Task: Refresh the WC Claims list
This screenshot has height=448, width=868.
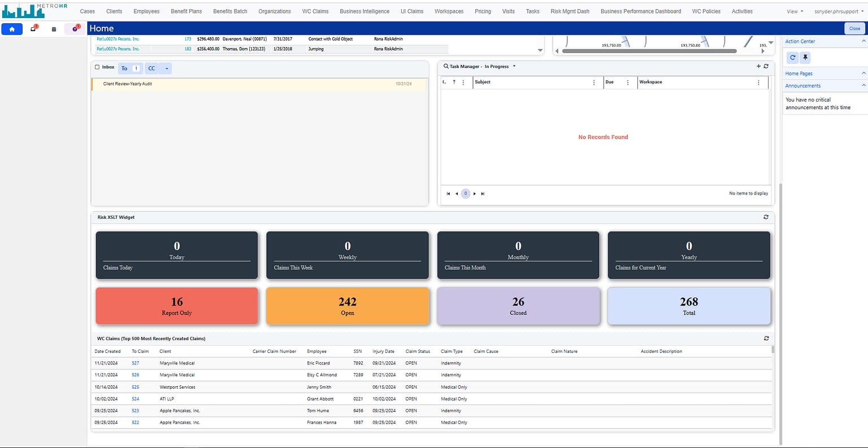Action: (766, 338)
